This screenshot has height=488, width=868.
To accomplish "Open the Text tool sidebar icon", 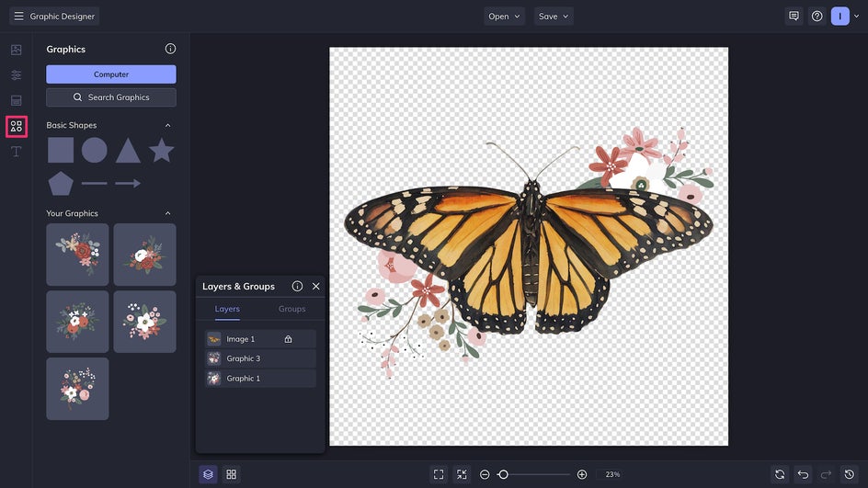I will point(16,152).
